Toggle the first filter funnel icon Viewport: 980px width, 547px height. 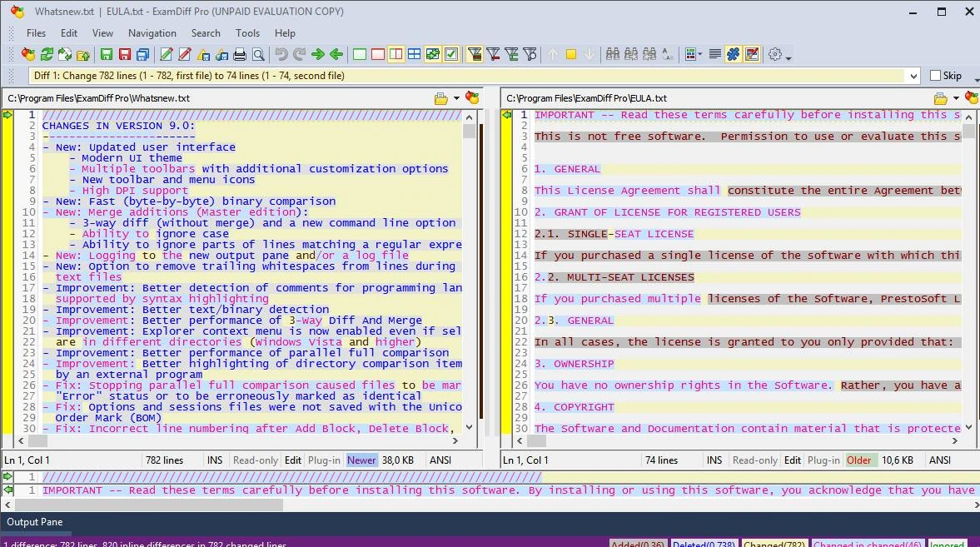coord(475,54)
